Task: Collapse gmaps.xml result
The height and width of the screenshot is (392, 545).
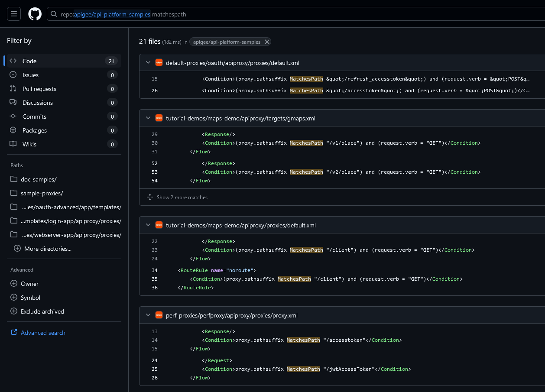Action: [x=148, y=118]
